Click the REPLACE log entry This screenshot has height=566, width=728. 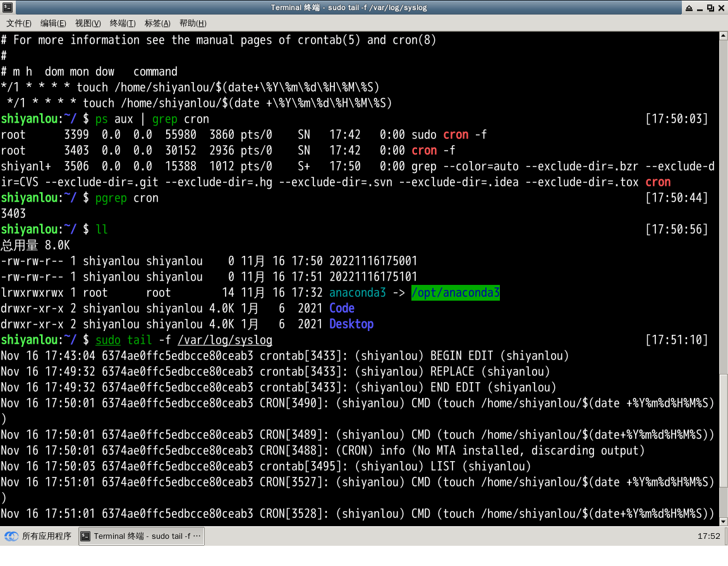coord(276,371)
